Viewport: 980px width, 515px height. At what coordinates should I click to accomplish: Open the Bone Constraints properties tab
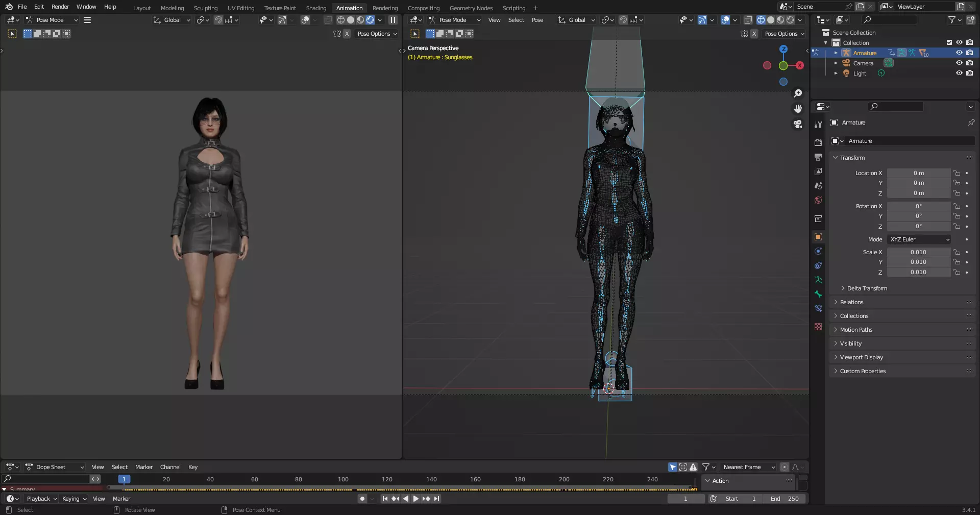click(x=818, y=308)
